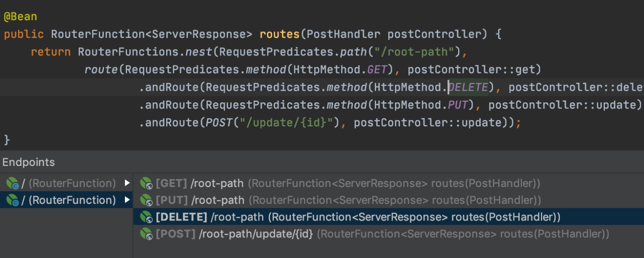
Task: Click the POST call in the code editor
Action: click(219, 123)
